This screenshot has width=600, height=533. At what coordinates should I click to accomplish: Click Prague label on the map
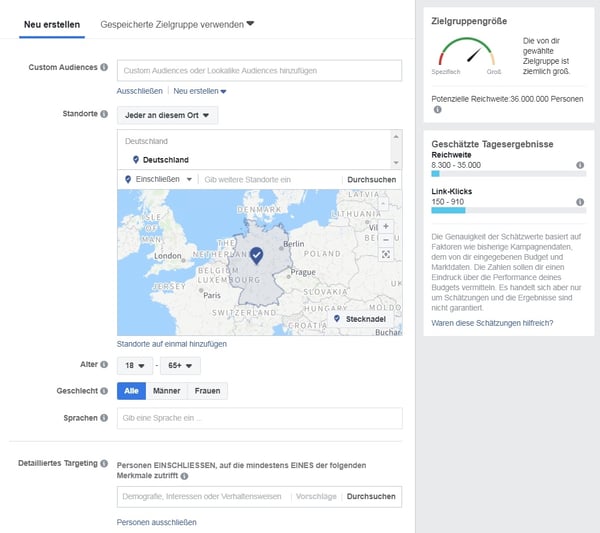click(x=303, y=272)
